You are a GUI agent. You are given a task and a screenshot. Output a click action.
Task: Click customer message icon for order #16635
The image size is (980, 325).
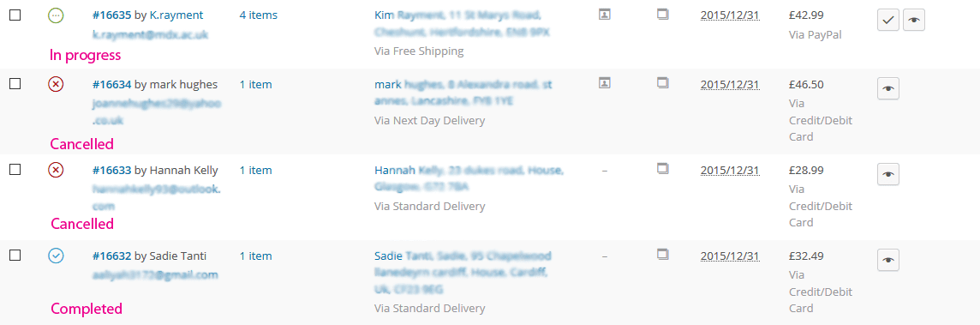tap(605, 14)
